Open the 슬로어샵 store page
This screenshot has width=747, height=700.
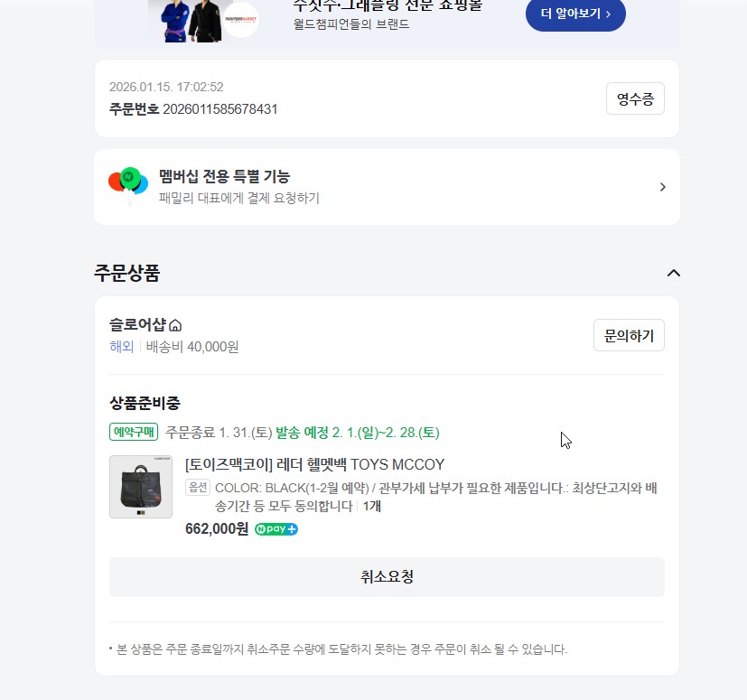point(137,325)
